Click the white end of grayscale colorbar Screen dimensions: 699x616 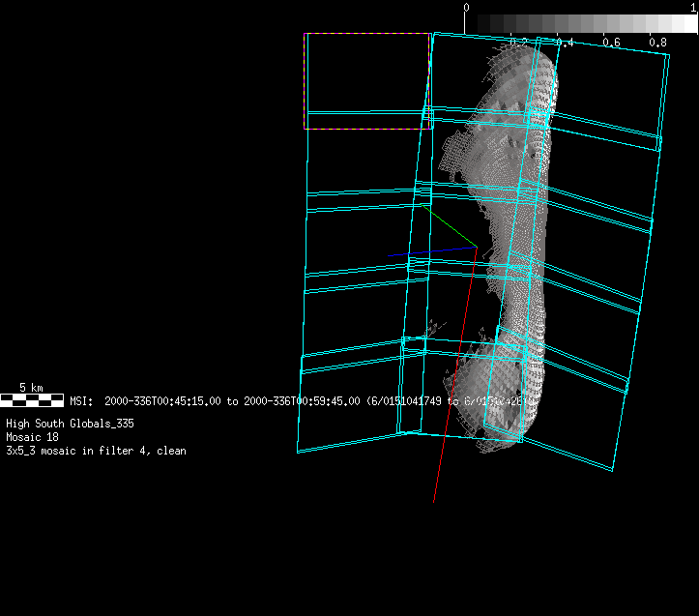(691, 22)
